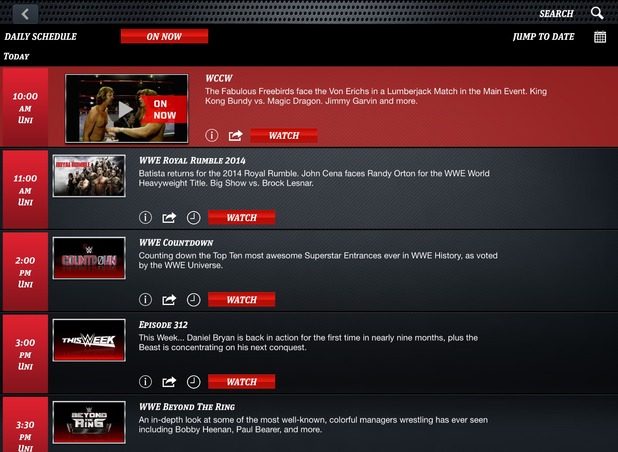Watch WWE Royal Rumble 2014
The image size is (618, 452).
[242, 218]
